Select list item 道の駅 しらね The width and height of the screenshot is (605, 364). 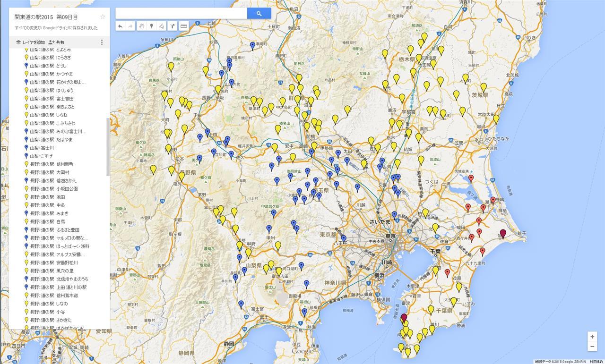pyautogui.click(x=49, y=115)
